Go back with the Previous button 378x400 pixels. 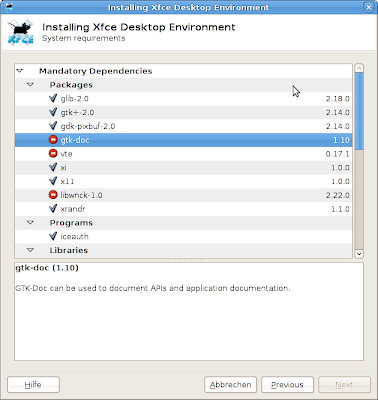[287, 385]
